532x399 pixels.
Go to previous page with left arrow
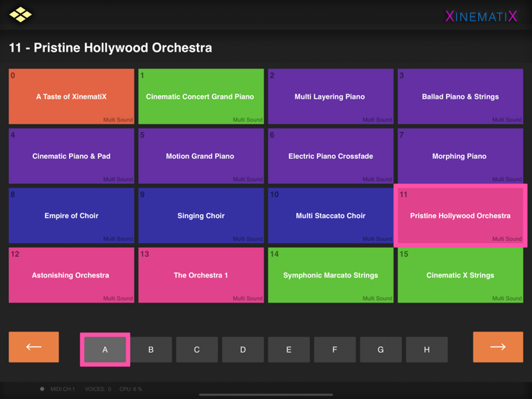tap(33, 347)
